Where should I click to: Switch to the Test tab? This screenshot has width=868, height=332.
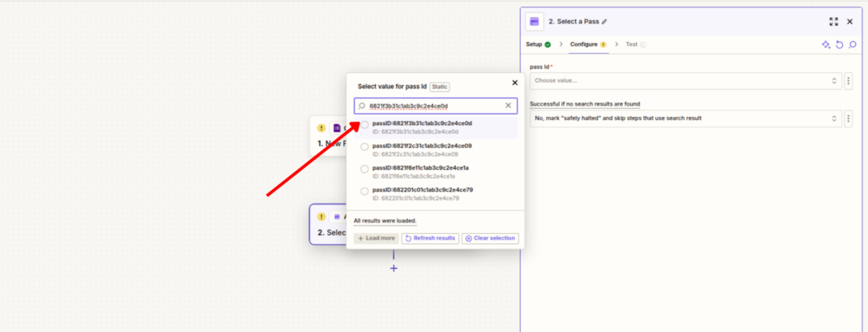click(635, 45)
